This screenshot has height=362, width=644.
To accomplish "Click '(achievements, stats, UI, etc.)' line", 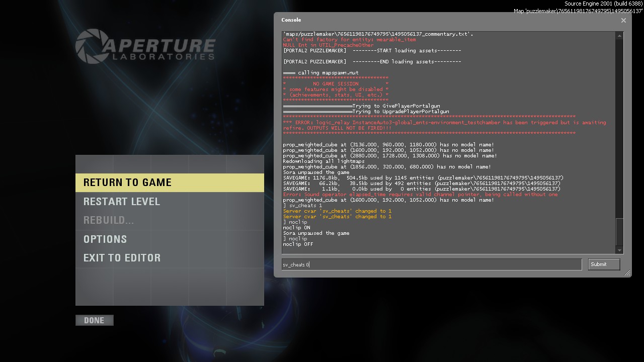I will 336,95.
